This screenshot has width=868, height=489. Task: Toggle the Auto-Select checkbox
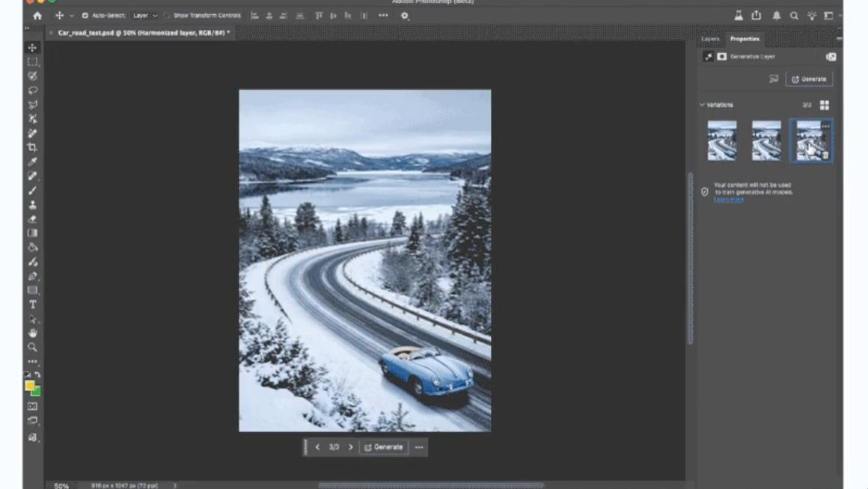pyautogui.click(x=85, y=16)
